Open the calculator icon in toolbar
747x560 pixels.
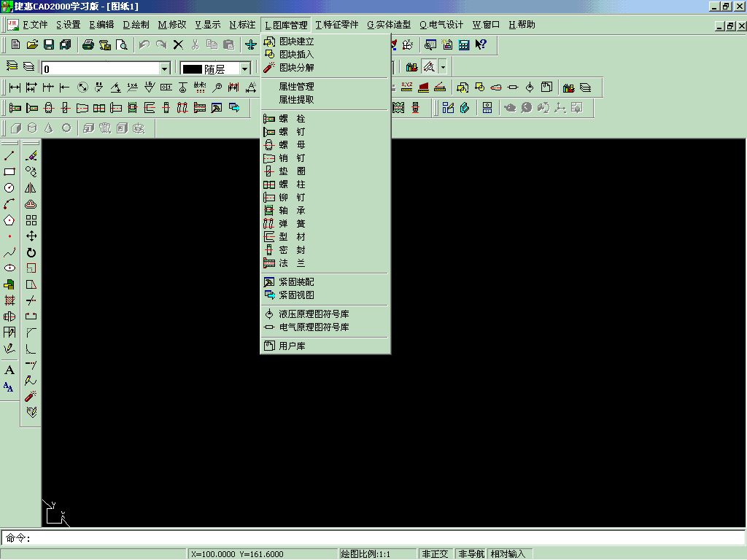click(x=464, y=44)
